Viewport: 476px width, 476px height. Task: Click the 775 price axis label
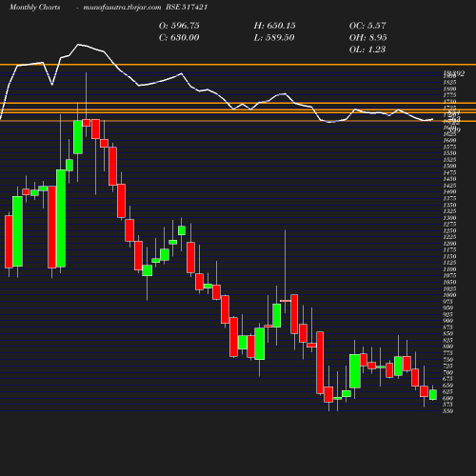(x=448, y=353)
